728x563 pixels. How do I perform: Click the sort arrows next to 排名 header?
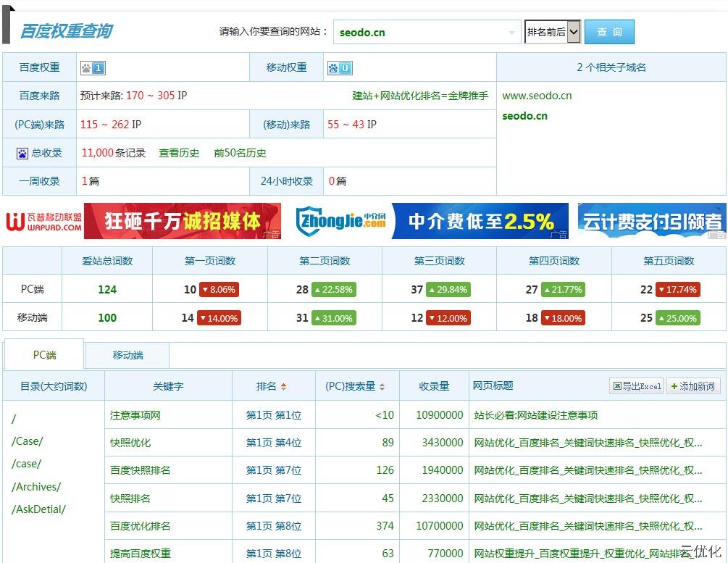(284, 386)
